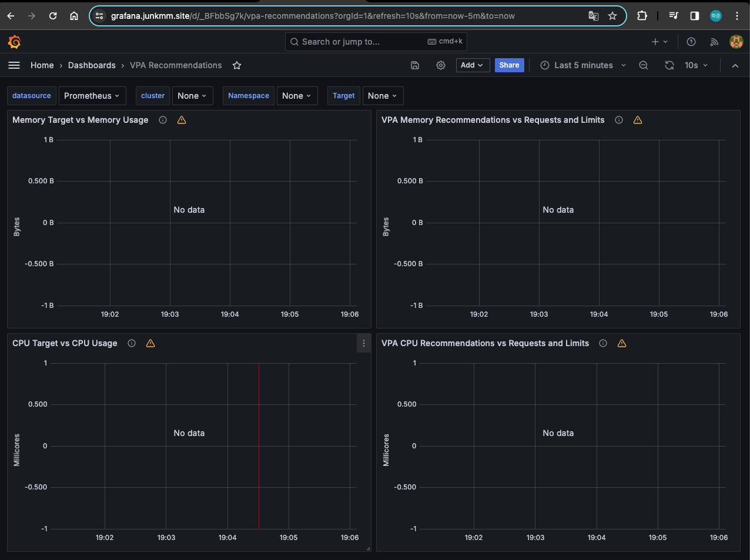Open browser extensions puzzle icon
Viewport: 750px width, 560px height.
(642, 16)
